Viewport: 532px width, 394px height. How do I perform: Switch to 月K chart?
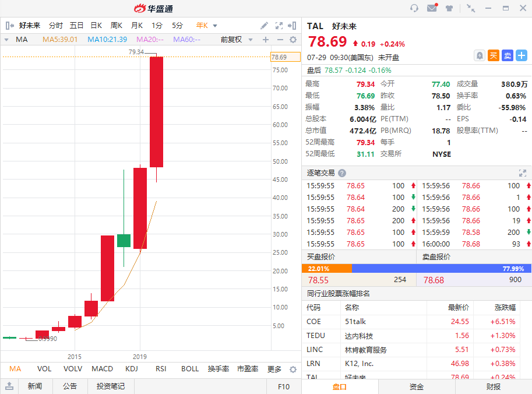click(137, 26)
